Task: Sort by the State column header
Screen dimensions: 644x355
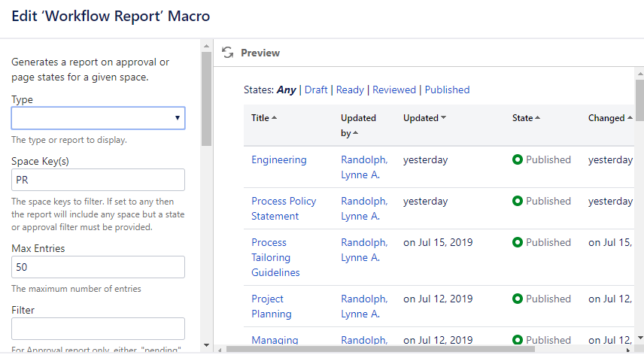Action: (x=526, y=118)
